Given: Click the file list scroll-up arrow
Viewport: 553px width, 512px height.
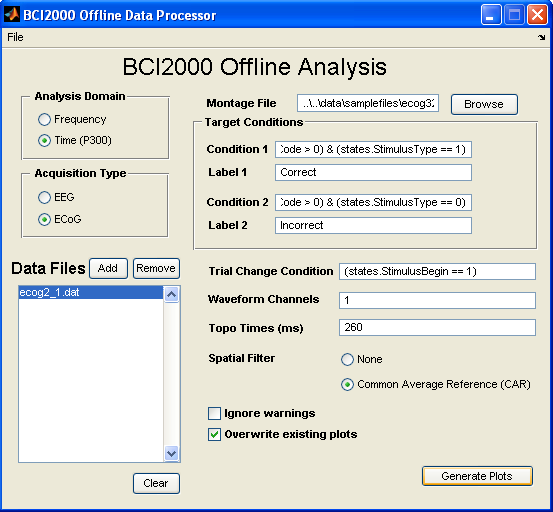Looking at the screenshot, I should [172, 294].
